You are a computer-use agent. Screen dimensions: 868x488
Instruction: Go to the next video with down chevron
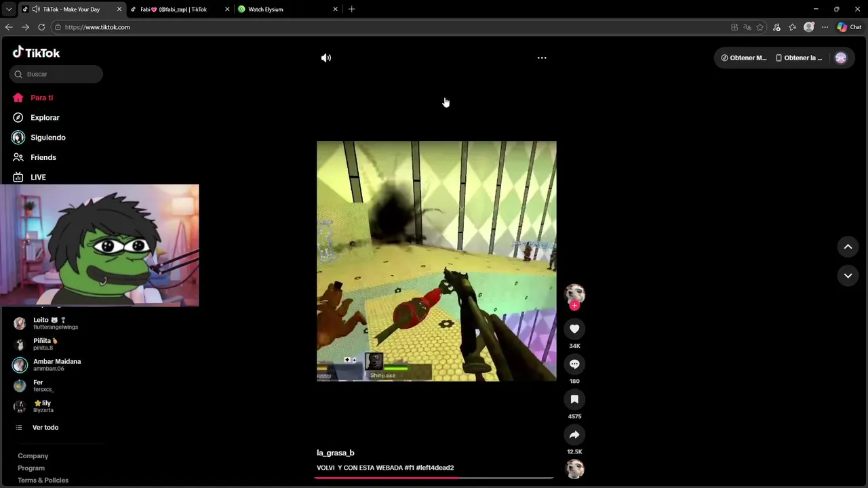(x=848, y=276)
